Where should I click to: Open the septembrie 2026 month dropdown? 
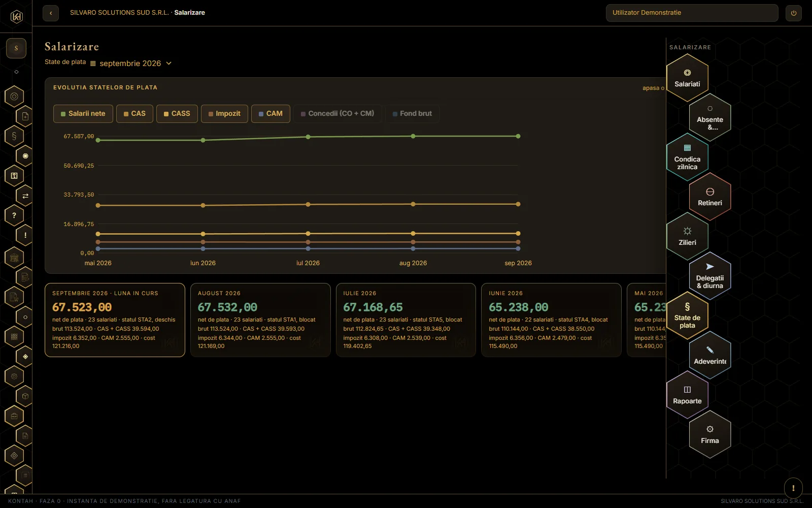point(131,63)
